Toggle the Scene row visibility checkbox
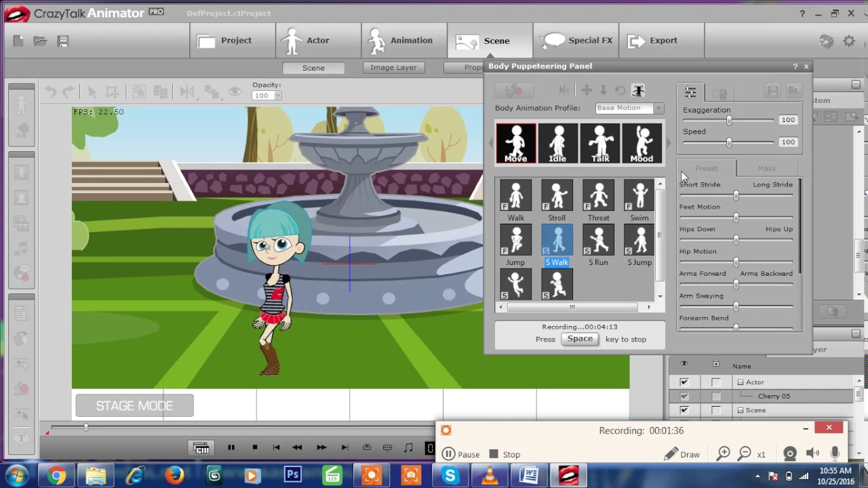The height and width of the screenshot is (488, 868). tap(684, 410)
